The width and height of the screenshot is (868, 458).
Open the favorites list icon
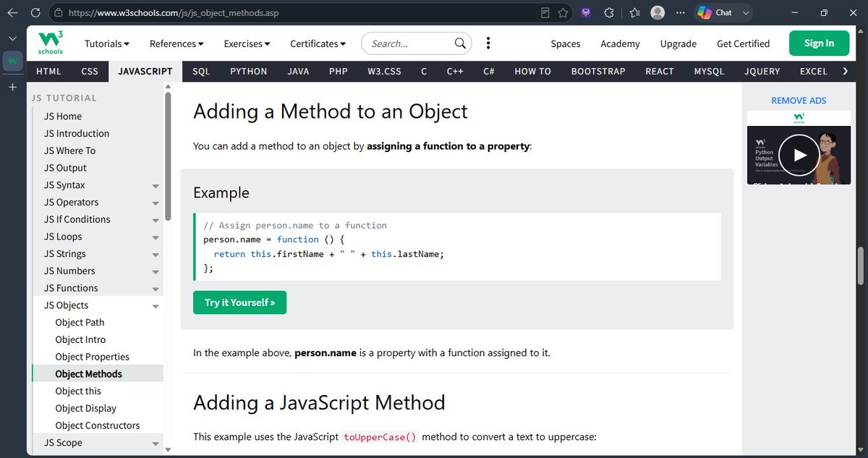tap(634, 12)
